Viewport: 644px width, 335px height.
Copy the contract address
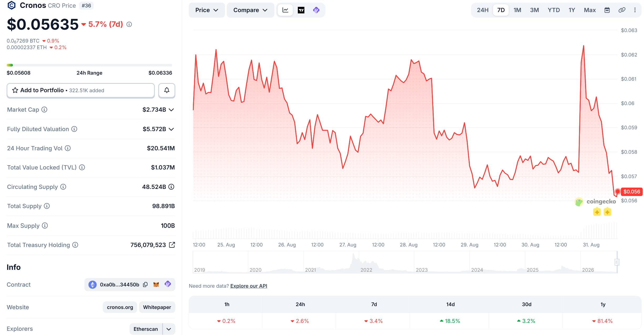[145, 285]
